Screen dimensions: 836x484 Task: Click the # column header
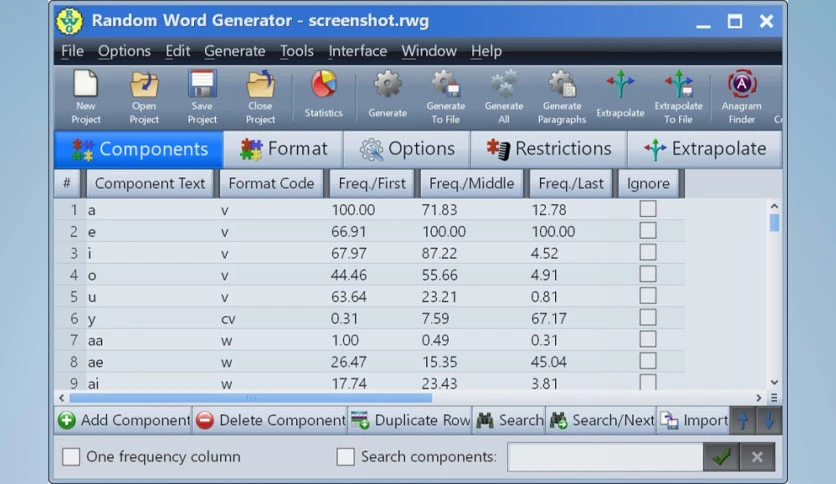tap(67, 183)
